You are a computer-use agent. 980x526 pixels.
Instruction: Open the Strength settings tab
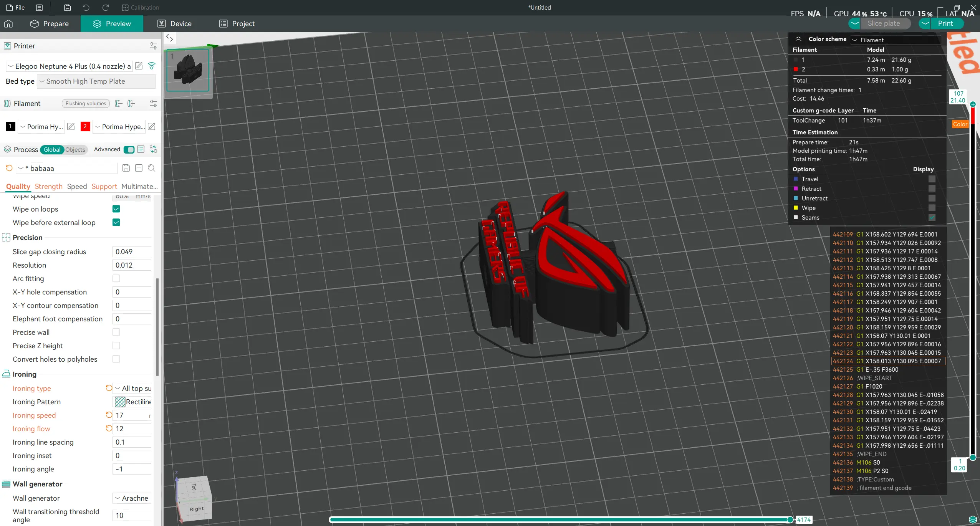point(48,187)
